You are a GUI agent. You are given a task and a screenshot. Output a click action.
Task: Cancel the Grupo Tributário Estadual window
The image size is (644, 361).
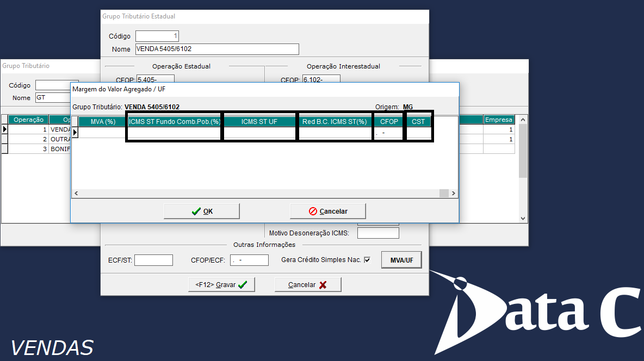308,284
